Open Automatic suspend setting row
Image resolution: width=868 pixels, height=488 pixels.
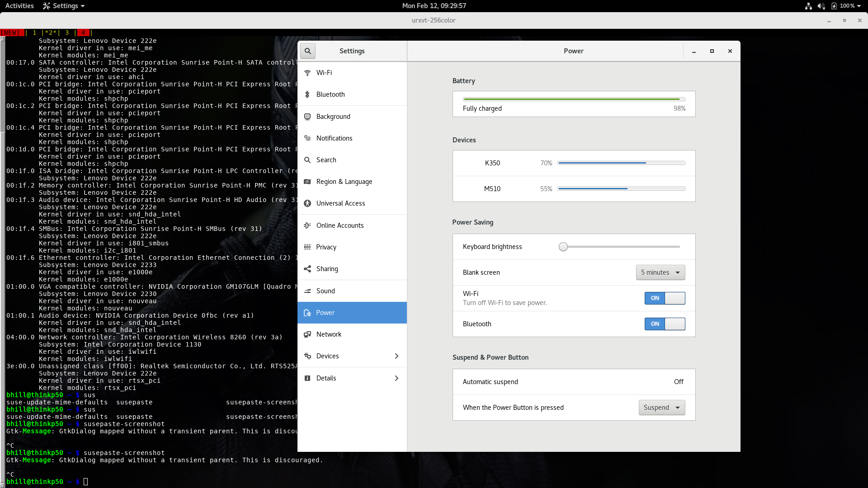574,382
